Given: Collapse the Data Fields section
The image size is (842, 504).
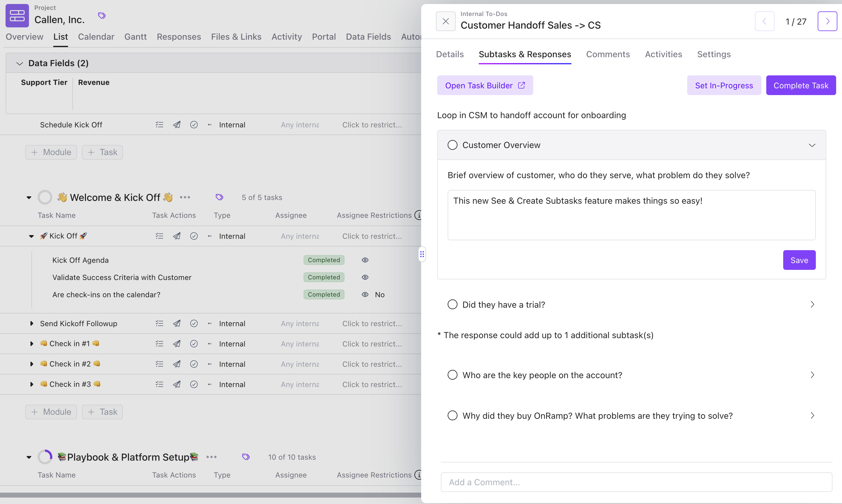Looking at the screenshot, I should tap(19, 63).
